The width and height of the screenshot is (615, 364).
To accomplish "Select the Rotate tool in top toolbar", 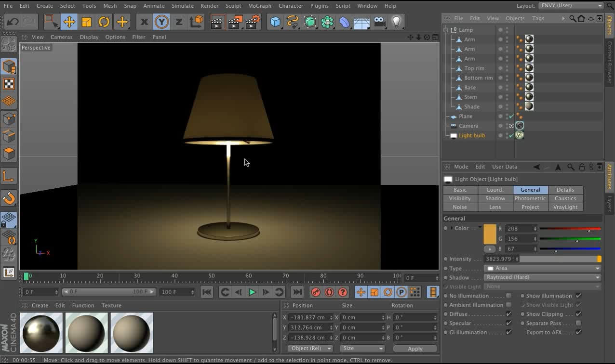I will (104, 22).
